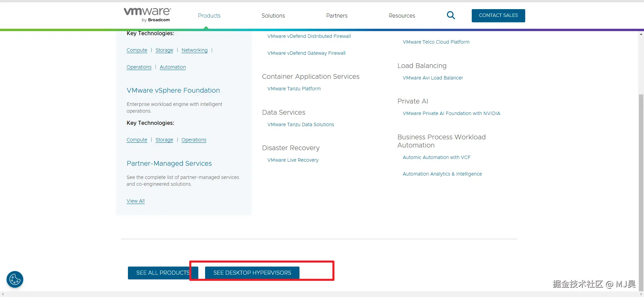Click the search magnifier icon

pyautogui.click(x=451, y=15)
